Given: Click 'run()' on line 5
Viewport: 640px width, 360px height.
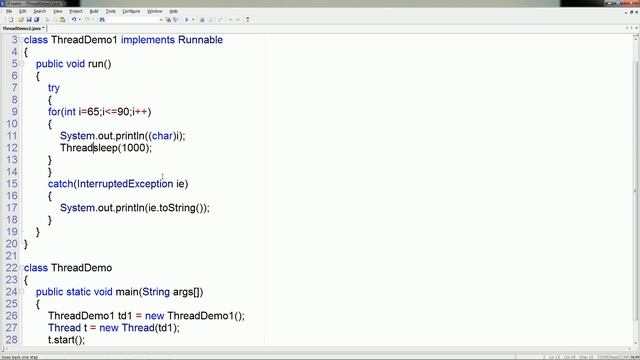Looking at the screenshot, I should (100, 64).
